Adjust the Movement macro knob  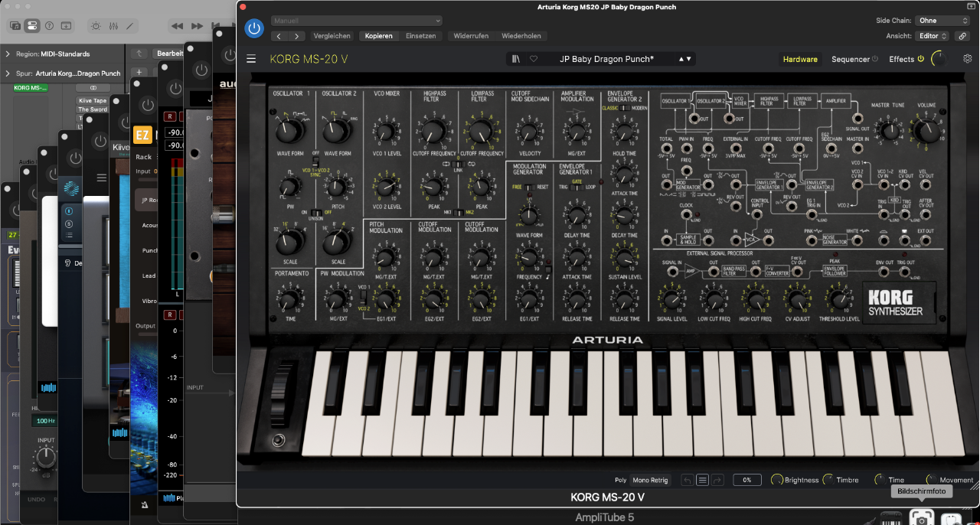[x=932, y=480]
